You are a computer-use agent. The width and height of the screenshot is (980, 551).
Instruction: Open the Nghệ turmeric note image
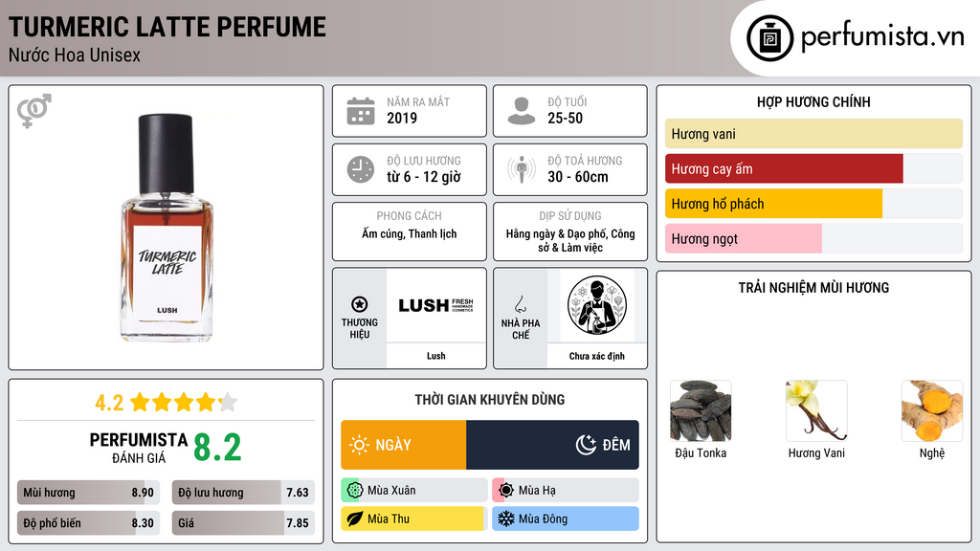coord(932,411)
